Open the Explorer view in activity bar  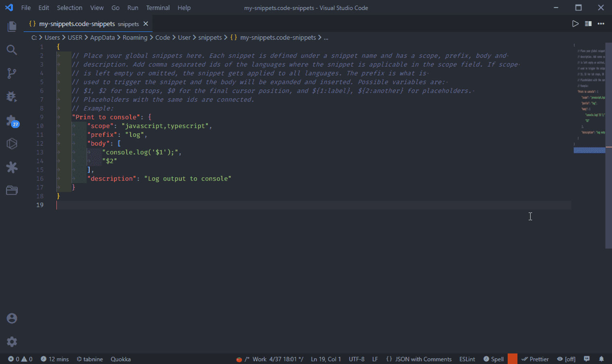point(12,27)
